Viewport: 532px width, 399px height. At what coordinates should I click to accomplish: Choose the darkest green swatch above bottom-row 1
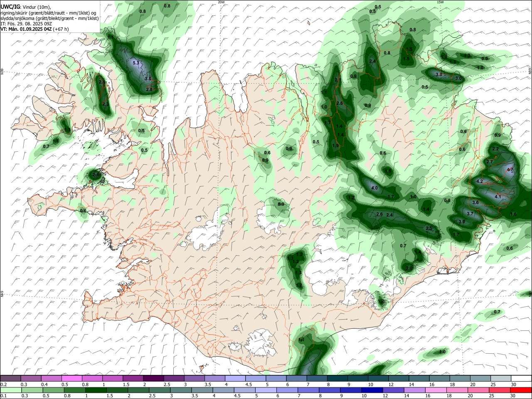[96, 390]
